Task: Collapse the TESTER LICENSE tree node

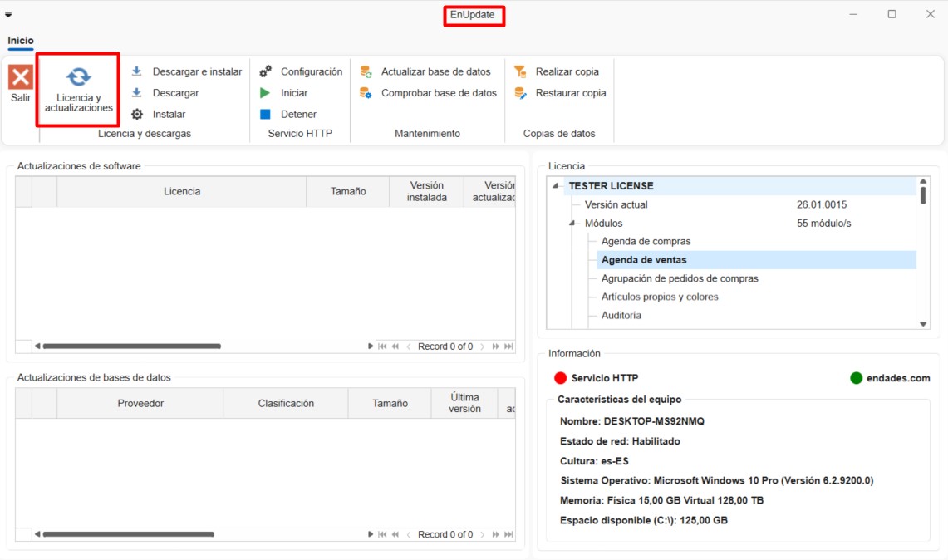Action: (x=555, y=186)
